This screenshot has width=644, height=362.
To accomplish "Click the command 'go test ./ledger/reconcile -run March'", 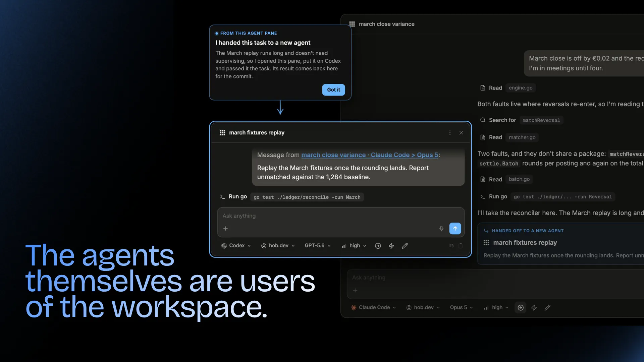I will tap(307, 197).
